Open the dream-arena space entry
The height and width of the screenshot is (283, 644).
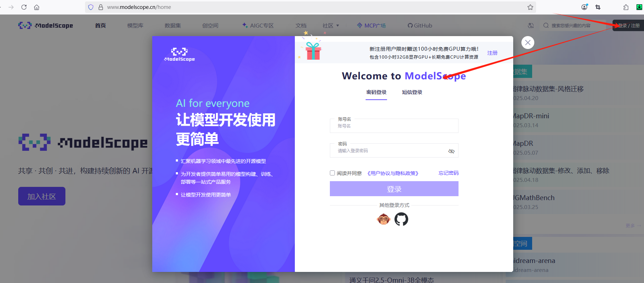click(534, 261)
